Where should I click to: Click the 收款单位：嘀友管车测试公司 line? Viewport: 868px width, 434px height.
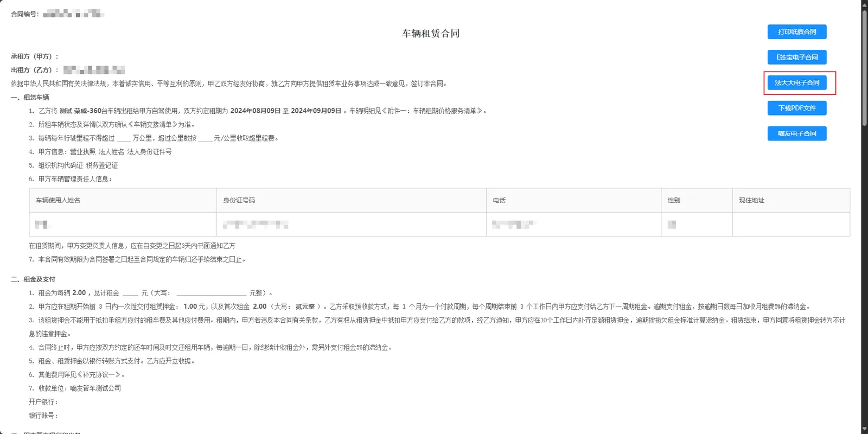pos(75,388)
